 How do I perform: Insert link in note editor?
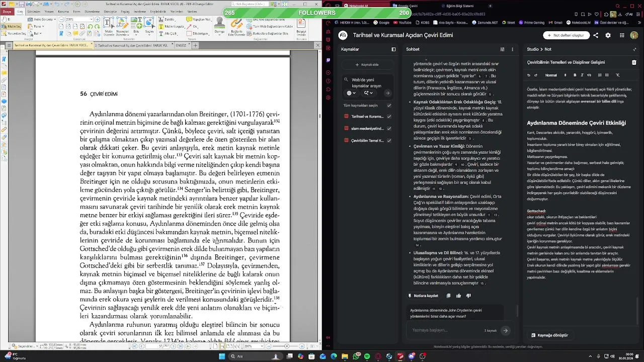click(589, 75)
